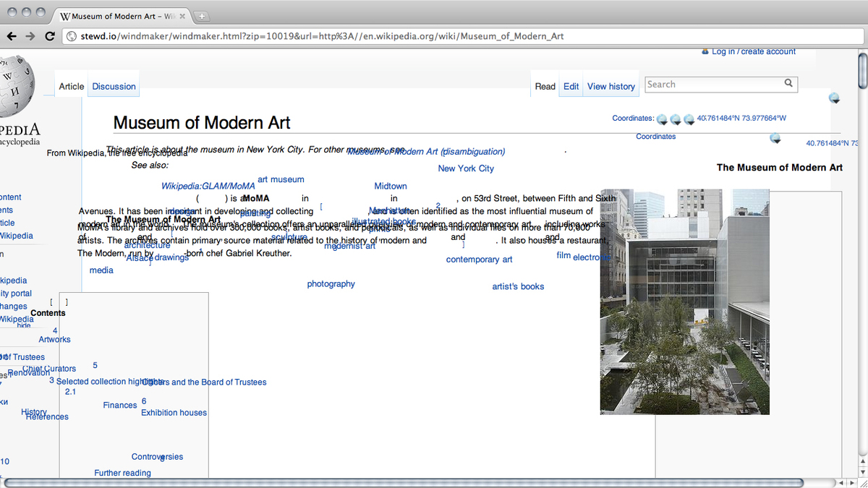Follow the photography link
This screenshot has width=868, height=488.
[331, 284]
